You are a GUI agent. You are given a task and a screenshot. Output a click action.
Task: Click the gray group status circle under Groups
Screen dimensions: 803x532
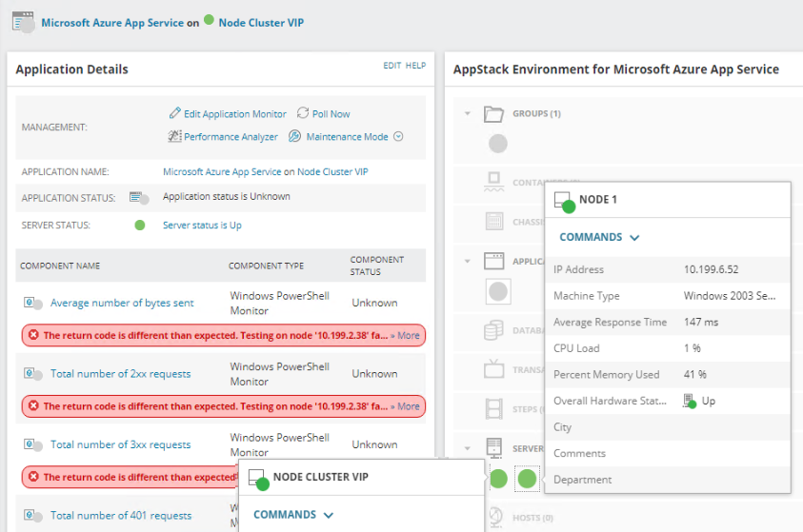(498, 144)
